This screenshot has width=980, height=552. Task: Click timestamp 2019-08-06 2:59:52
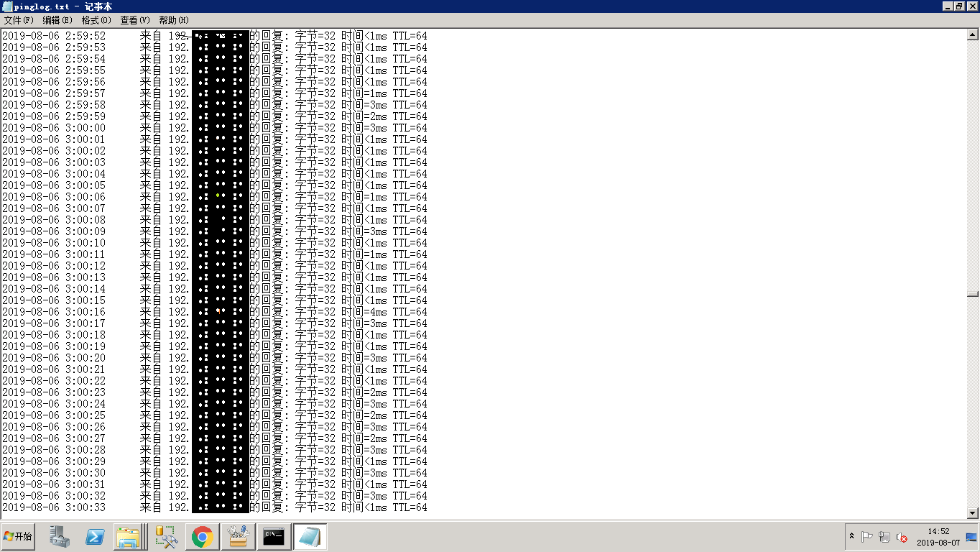coord(54,36)
